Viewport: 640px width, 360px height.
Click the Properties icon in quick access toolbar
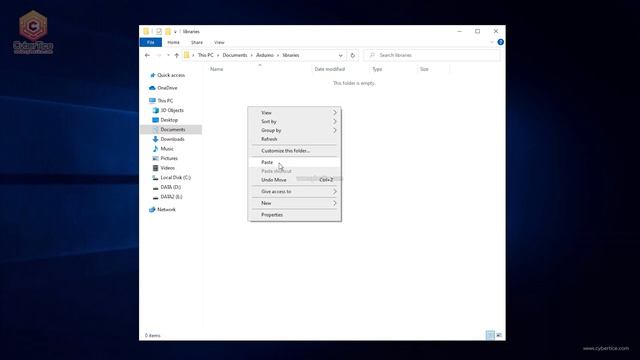click(159, 31)
